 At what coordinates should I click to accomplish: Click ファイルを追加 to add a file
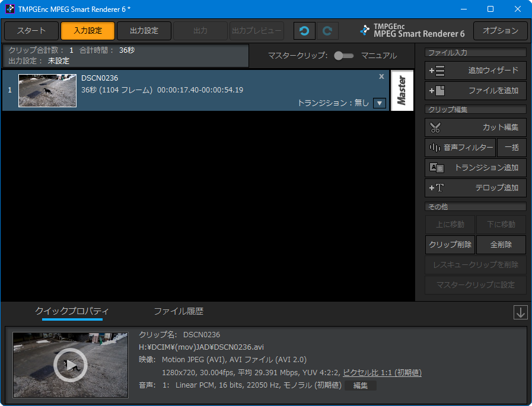(x=475, y=91)
